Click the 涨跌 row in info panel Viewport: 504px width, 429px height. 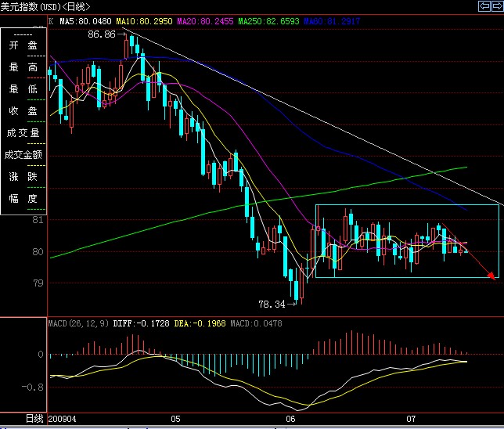click(x=23, y=177)
